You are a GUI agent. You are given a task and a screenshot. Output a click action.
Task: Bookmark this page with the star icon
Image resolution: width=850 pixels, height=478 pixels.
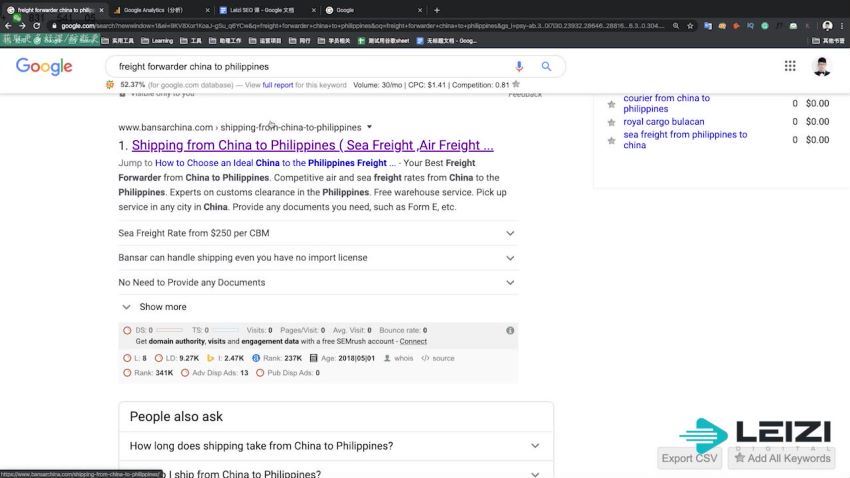point(690,25)
